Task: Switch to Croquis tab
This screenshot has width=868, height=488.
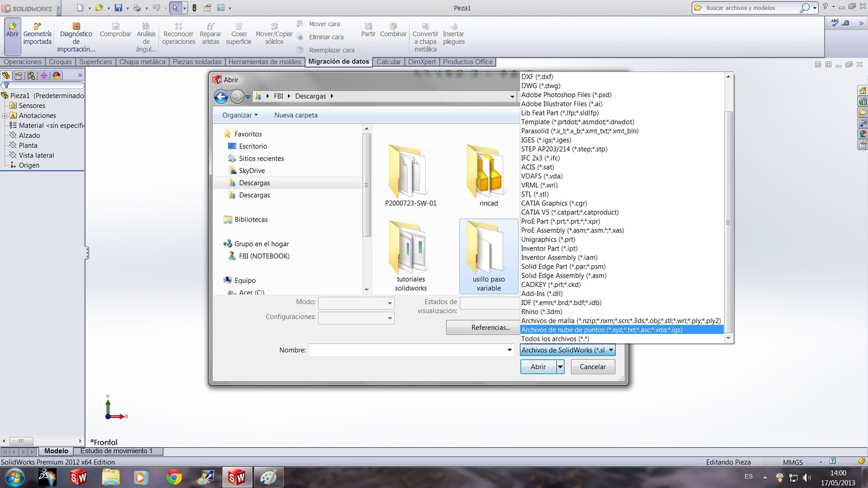Action: tap(60, 62)
